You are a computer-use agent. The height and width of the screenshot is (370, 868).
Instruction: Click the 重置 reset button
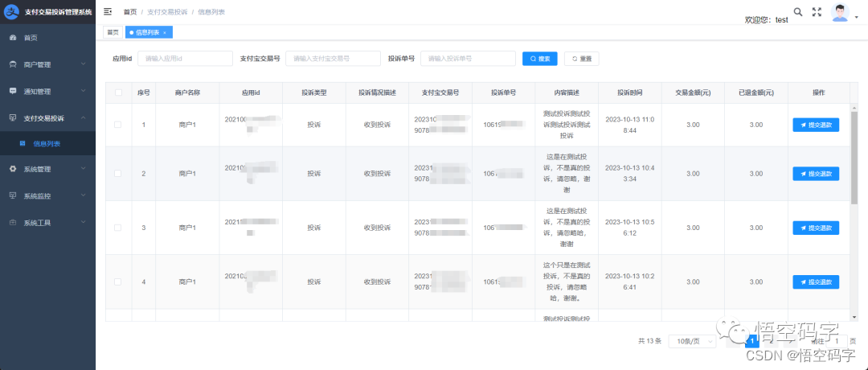pos(581,58)
